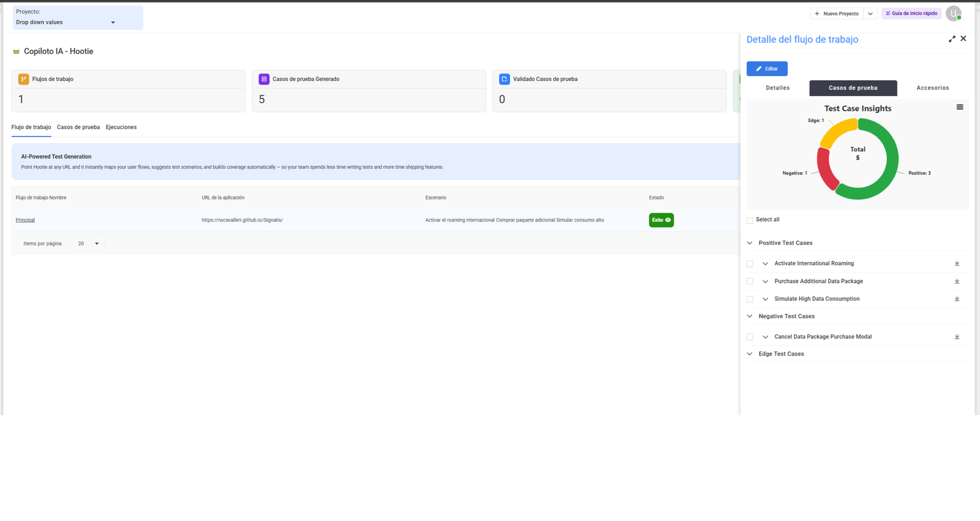Tick the Select all checkbox

[750, 220]
